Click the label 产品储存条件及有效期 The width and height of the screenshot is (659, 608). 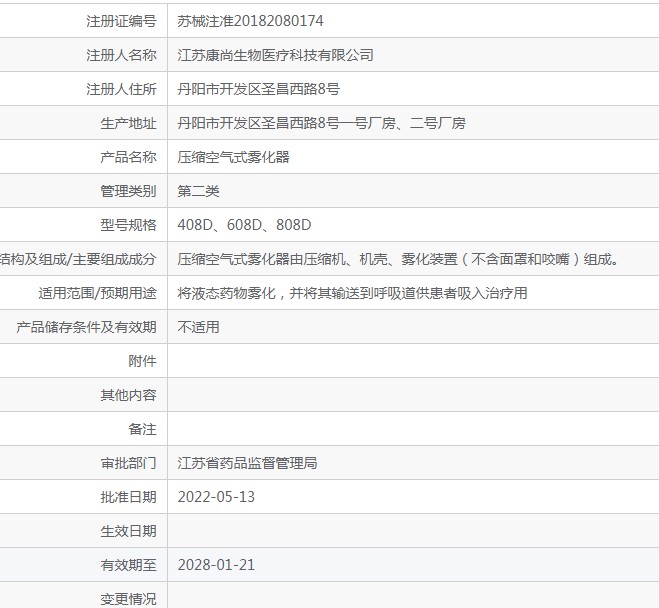(86, 327)
